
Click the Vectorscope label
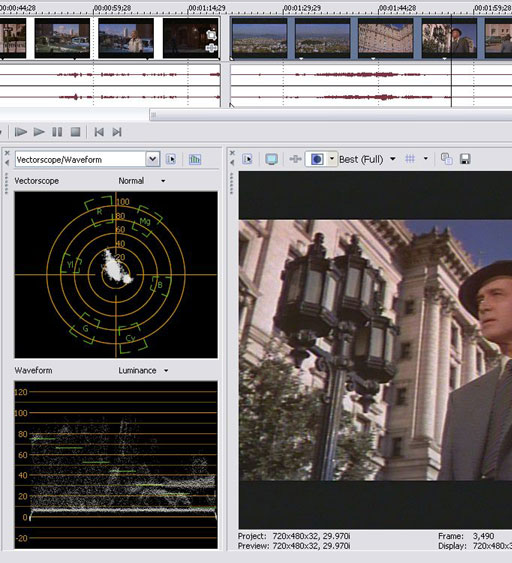click(37, 181)
